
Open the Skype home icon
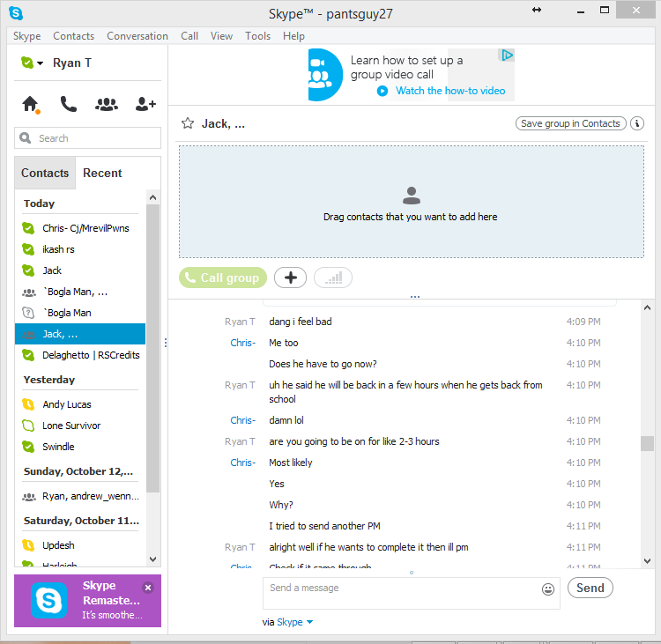click(30, 104)
